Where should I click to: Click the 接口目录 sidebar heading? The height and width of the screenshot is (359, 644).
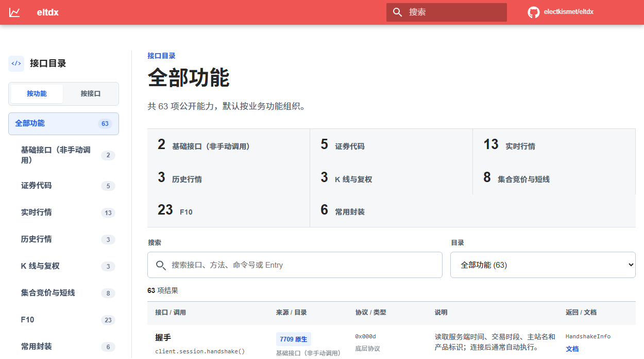pos(48,63)
